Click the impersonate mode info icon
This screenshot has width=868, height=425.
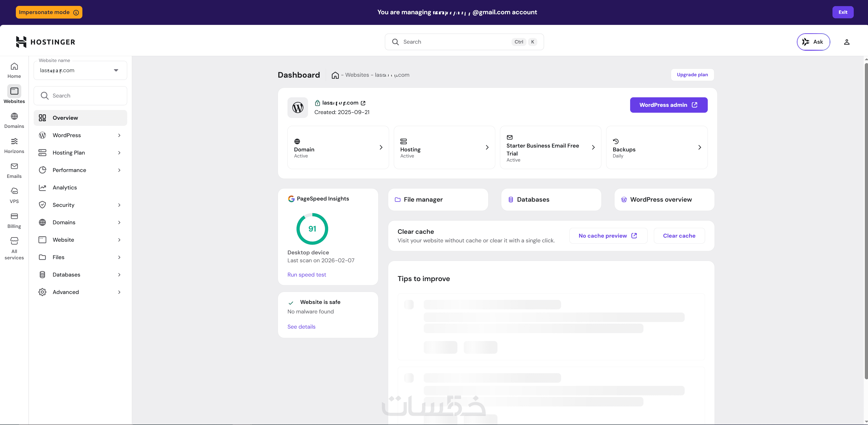pyautogui.click(x=76, y=12)
